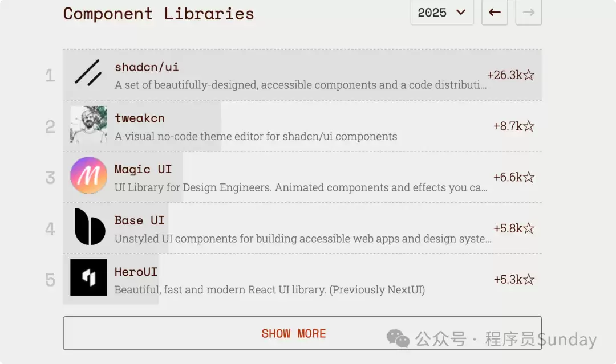Click the tweakcn avatar image
This screenshot has width=616, height=364.
88,126
